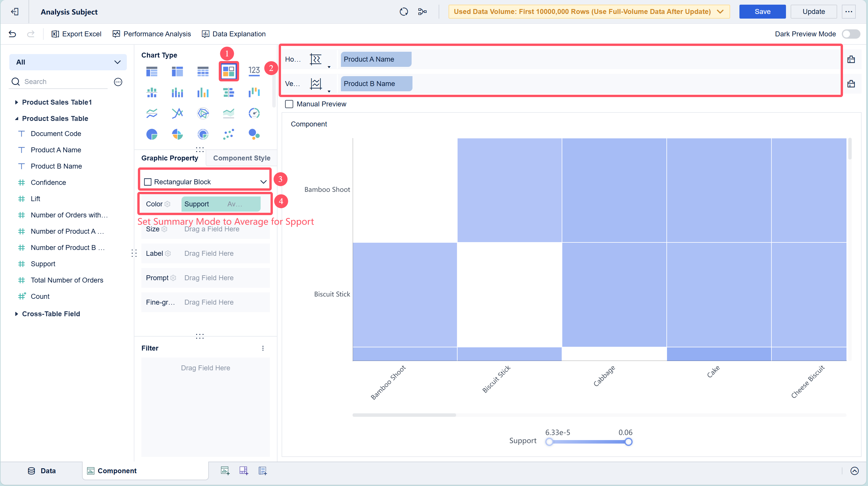Select the pie chart type icon
The width and height of the screenshot is (868, 486).
tap(152, 134)
